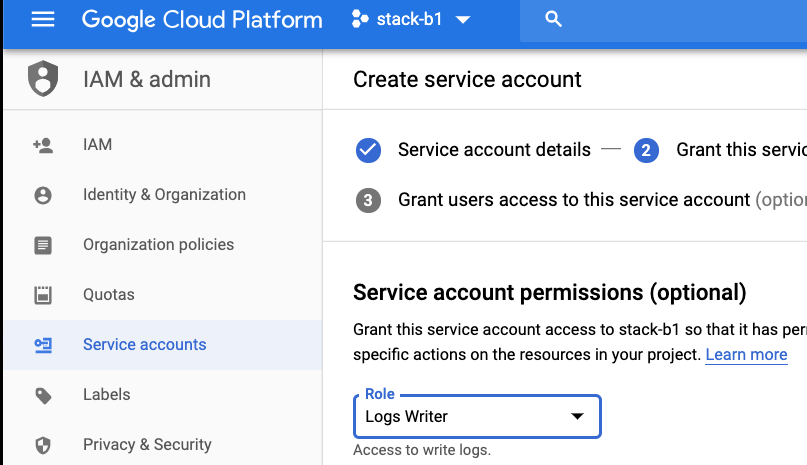
Task: Click the IAM add-person icon
Action: pyautogui.click(x=43, y=145)
